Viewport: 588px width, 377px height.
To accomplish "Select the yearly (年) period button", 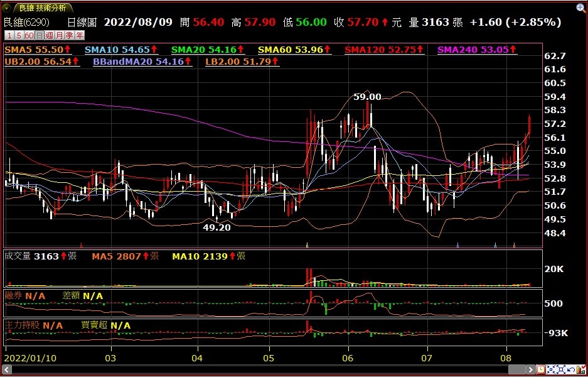I will (x=80, y=35).
